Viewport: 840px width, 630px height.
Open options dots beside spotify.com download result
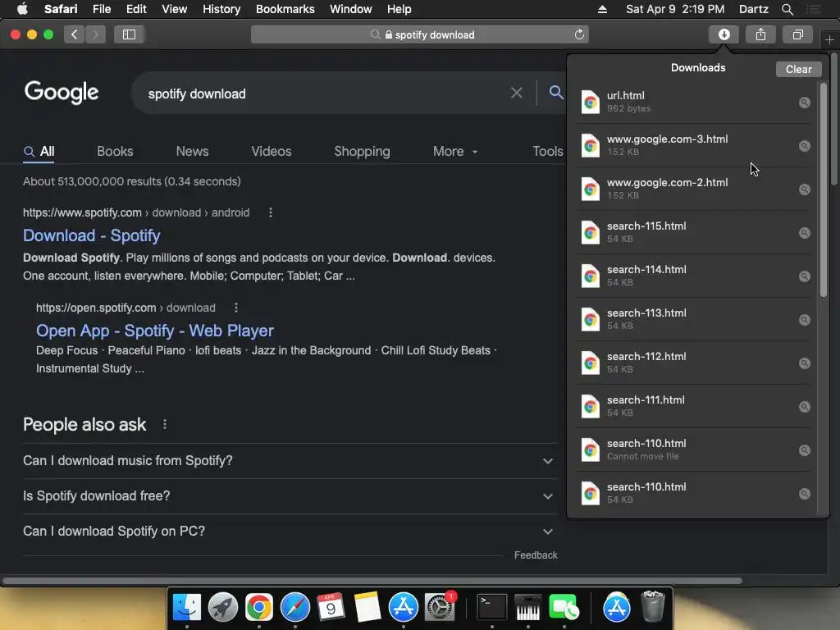(x=271, y=212)
